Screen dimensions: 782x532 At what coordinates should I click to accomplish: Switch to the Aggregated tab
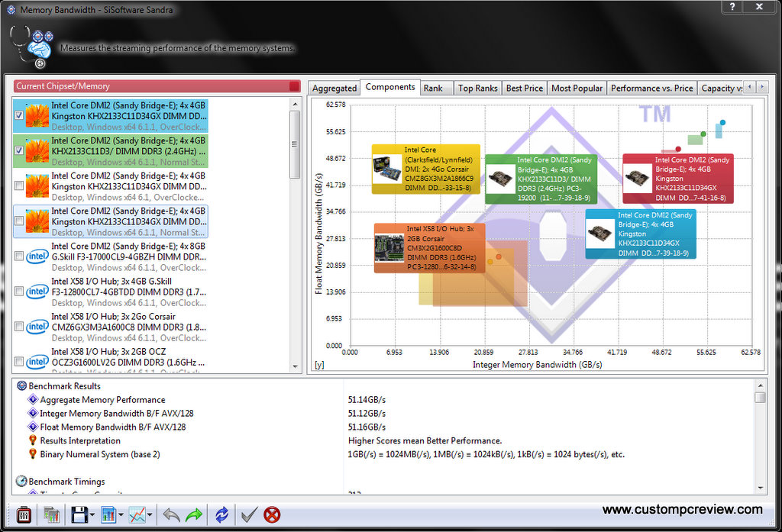pyautogui.click(x=334, y=89)
